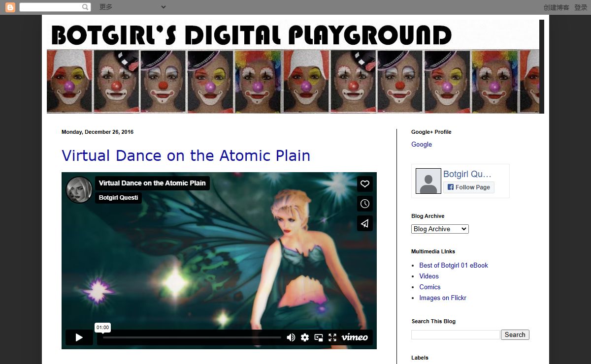Add video to Watch Later
Viewport: 591px width, 364px height.
point(365,204)
